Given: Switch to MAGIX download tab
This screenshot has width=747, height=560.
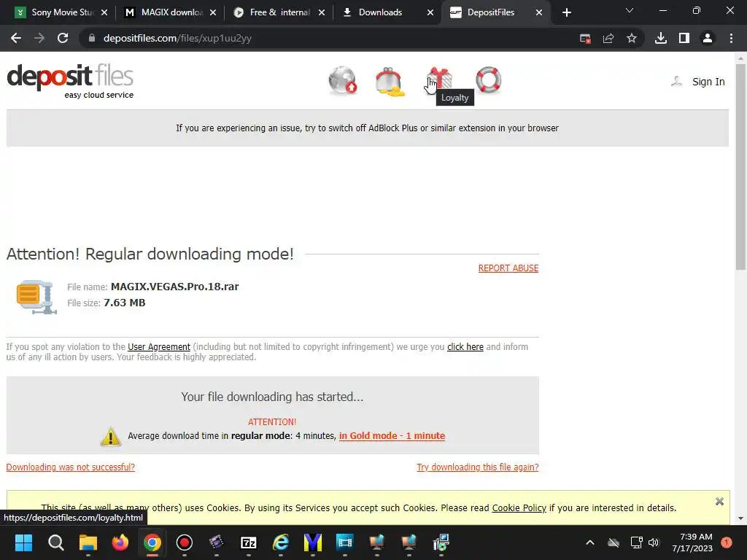Looking at the screenshot, I should [x=169, y=12].
